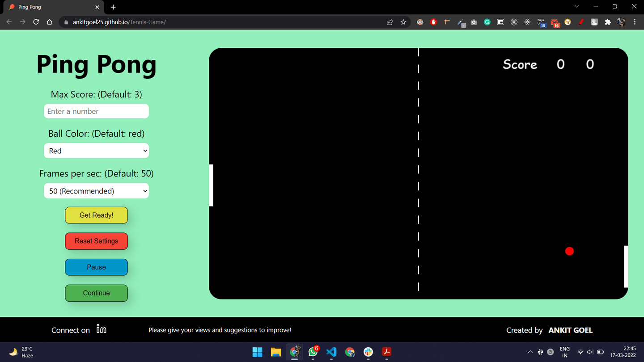Click the 'Max Score: (Default: 3)' label
The height and width of the screenshot is (362, 644).
(x=96, y=94)
